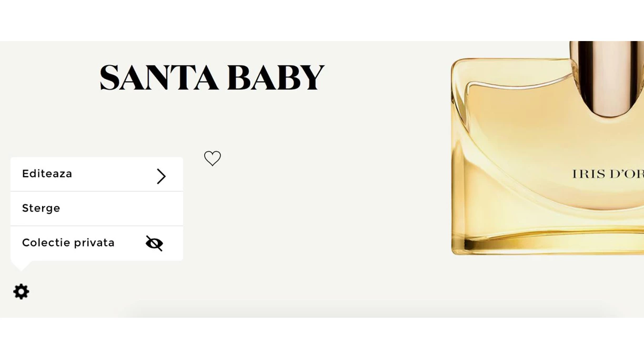Click the gold cap of the perfume bottle
The height and width of the screenshot is (362, 644).
[x=607, y=78]
